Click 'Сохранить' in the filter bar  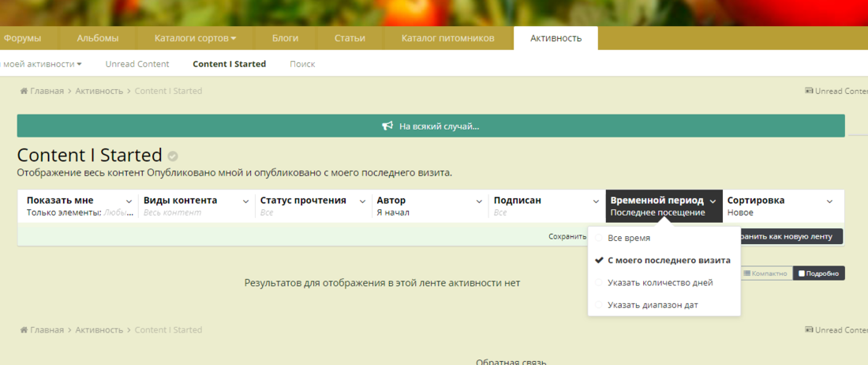(x=567, y=236)
